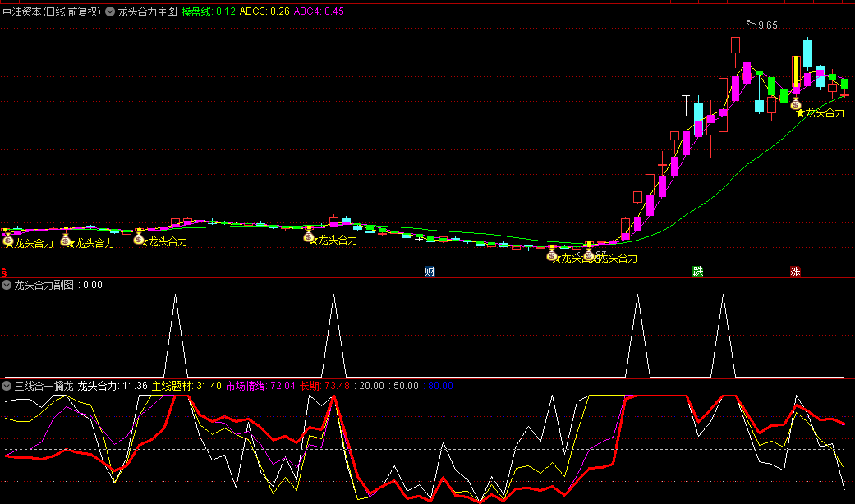
Task: Click the 中油资本(日线.前复权) stock title
Action: [x=52, y=11]
